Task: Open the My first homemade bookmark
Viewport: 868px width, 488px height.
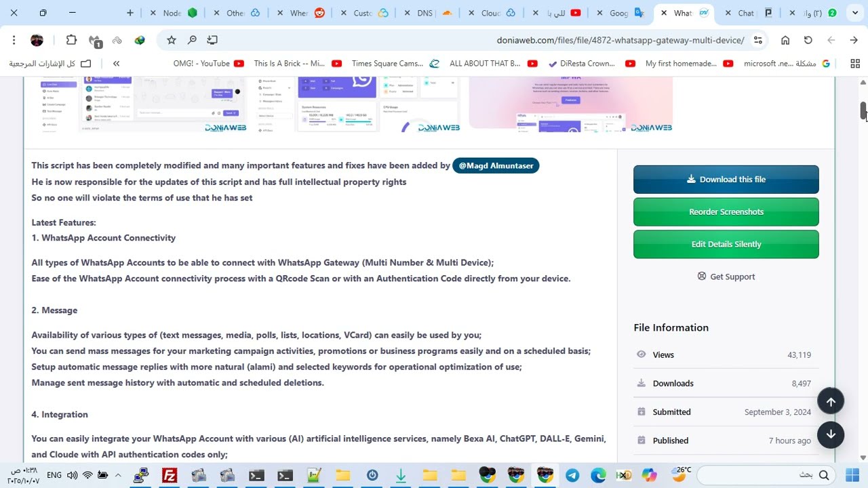Action: point(689,64)
